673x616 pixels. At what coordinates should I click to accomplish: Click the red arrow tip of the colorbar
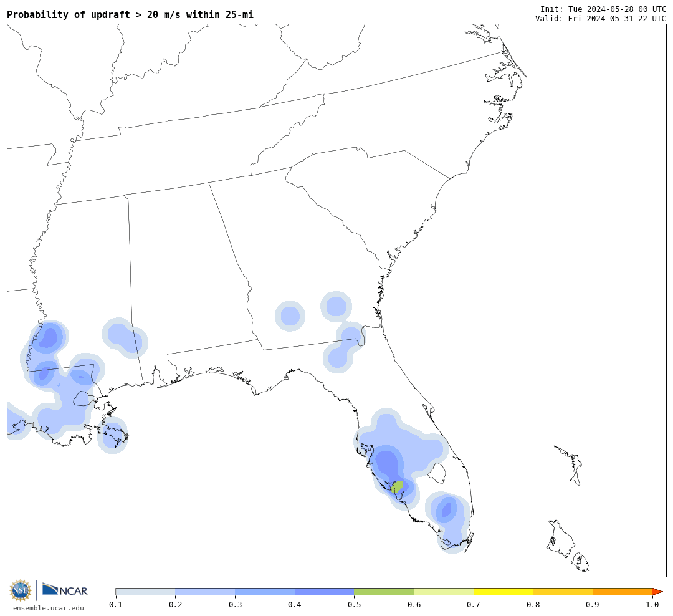click(x=657, y=592)
